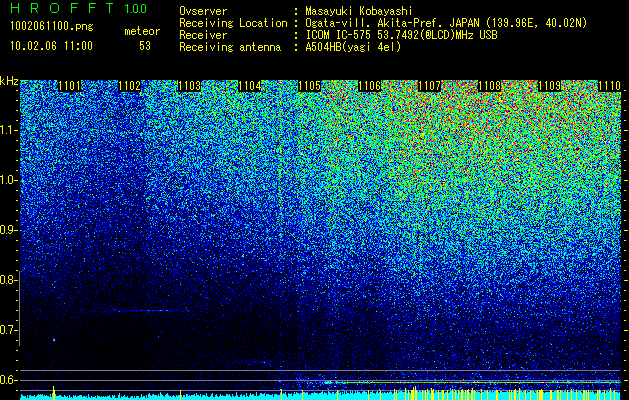Click the faint horizontal echo trace near 0.74 kHz
Viewport: 629px width, 400px height.
point(148,310)
